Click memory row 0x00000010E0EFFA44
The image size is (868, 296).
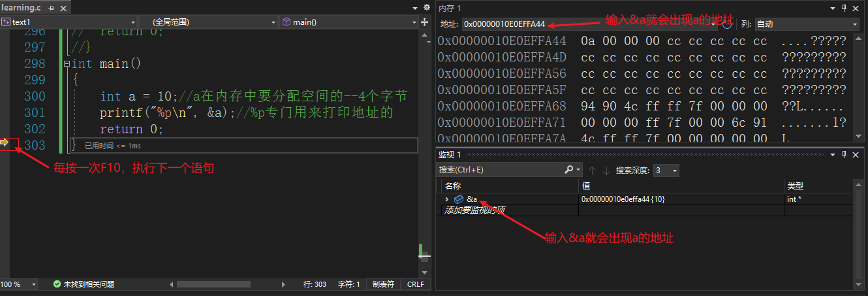642,41
